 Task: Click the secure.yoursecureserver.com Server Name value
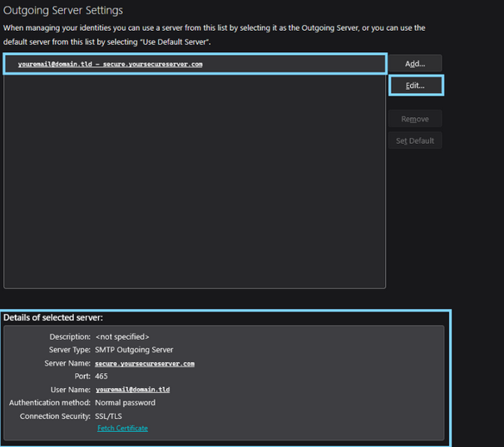(x=145, y=363)
